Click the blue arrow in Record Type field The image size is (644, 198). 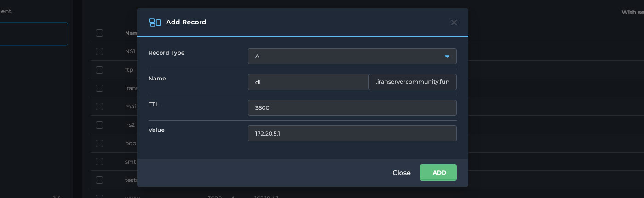coord(447,57)
